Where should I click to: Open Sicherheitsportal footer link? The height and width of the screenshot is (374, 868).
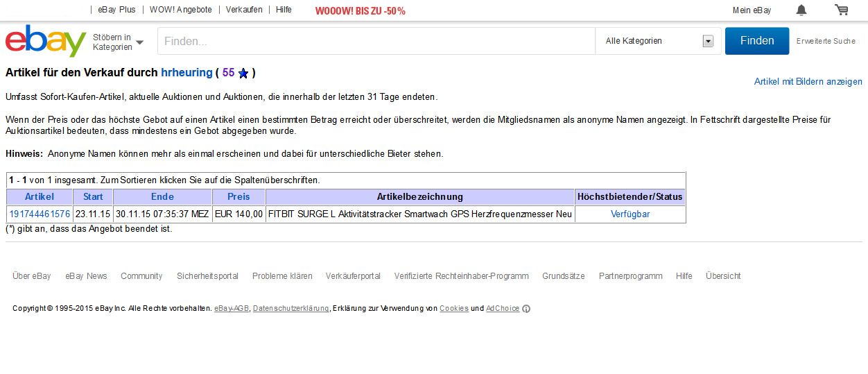pyautogui.click(x=207, y=276)
